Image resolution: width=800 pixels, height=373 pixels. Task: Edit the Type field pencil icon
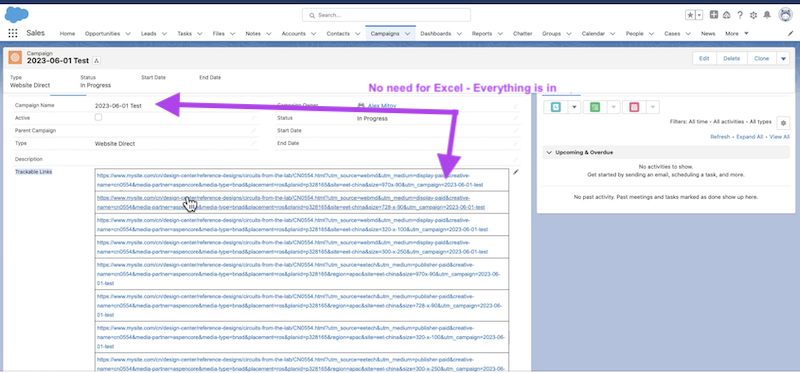pyautogui.click(x=254, y=144)
